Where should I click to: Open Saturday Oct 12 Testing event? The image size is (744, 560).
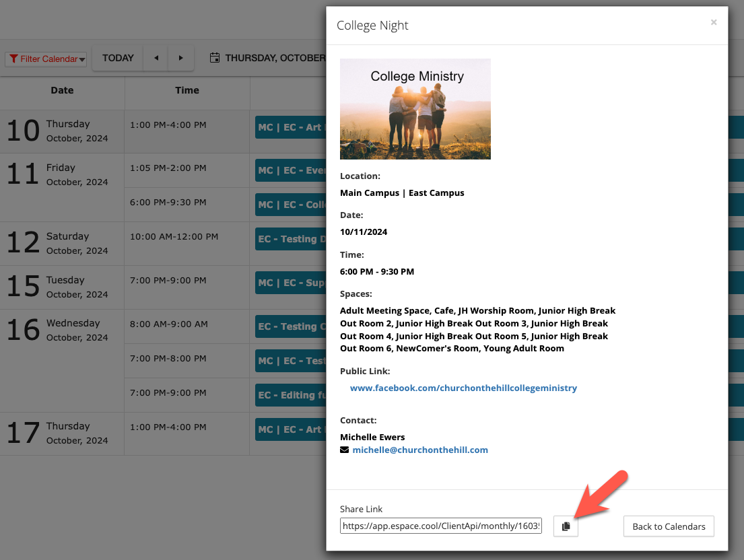290,239
